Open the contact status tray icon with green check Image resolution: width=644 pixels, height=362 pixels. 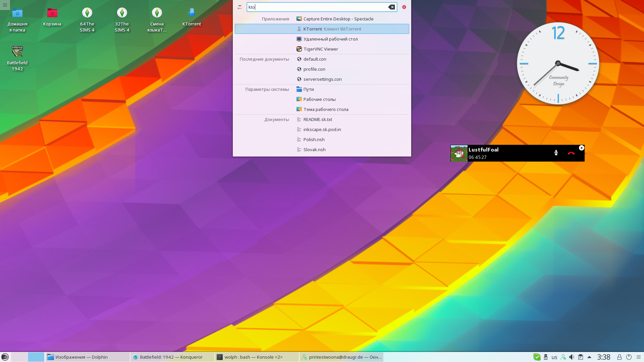tap(563, 357)
